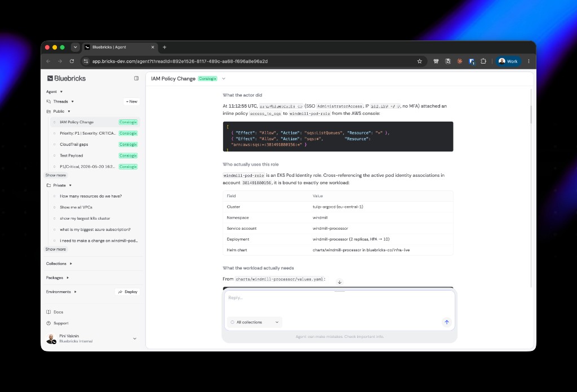This screenshot has height=392, width=577.
Task: Go forward using the browser forward arrow
Action: pos(60,61)
